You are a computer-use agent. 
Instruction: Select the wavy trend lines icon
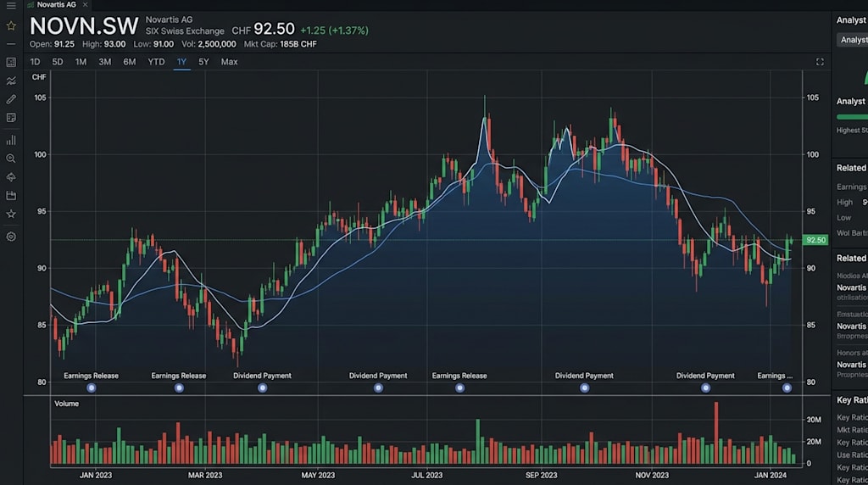pos(11,81)
